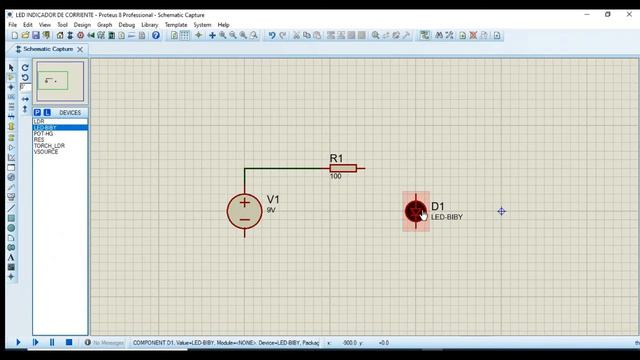Viewport: 640px width, 360px height.
Task: Rotate anti-clockwise using the rotation button
Action: 25,78
